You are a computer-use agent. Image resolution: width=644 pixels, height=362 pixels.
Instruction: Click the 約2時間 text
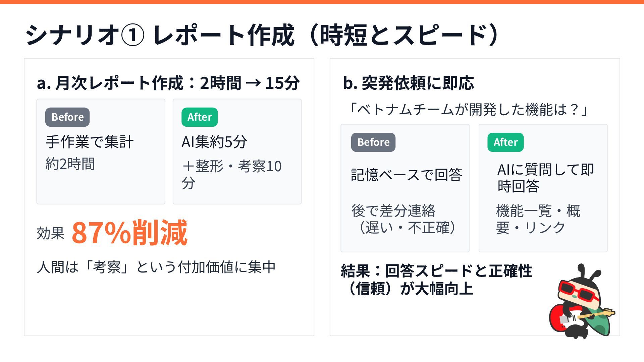point(70,164)
